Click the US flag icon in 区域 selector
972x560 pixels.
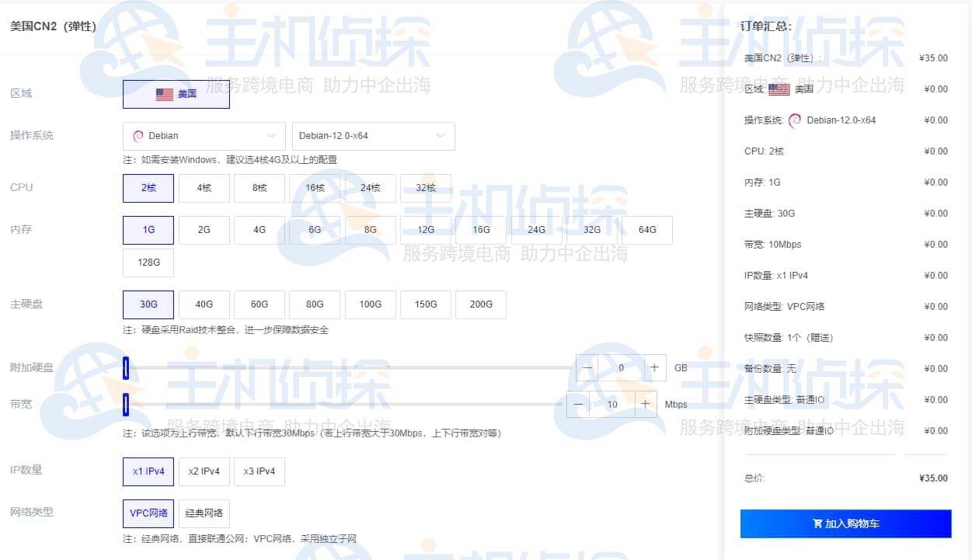pos(163,94)
